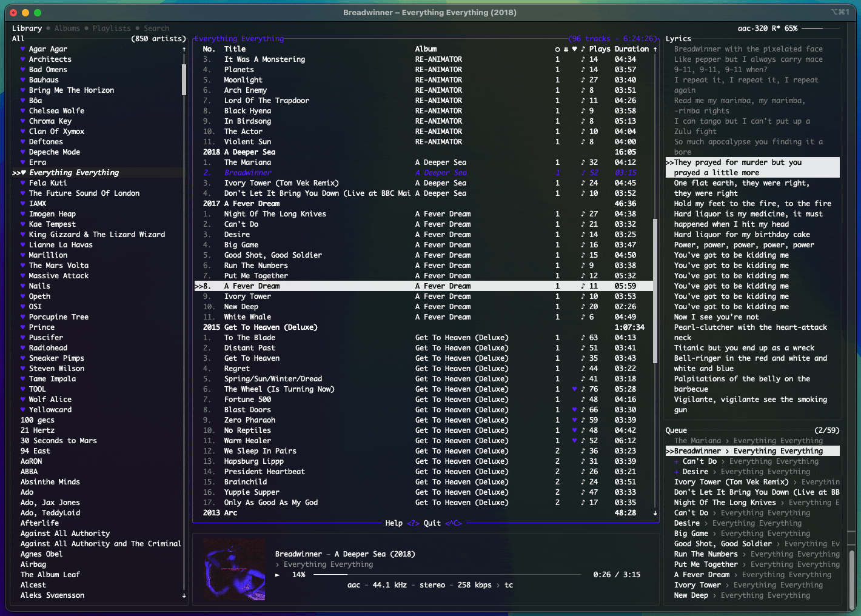861x616 pixels.
Task: Sort tracks by the Plays column header
Action: (x=599, y=49)
